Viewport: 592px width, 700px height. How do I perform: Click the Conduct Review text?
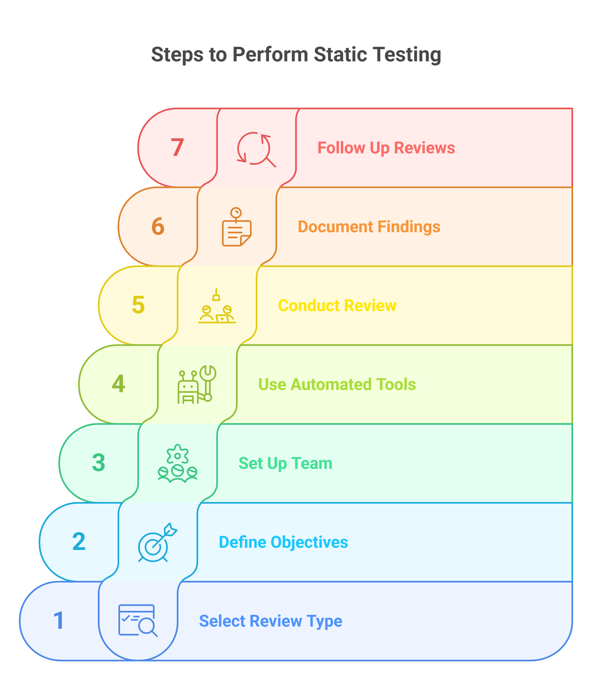[337, 306]
